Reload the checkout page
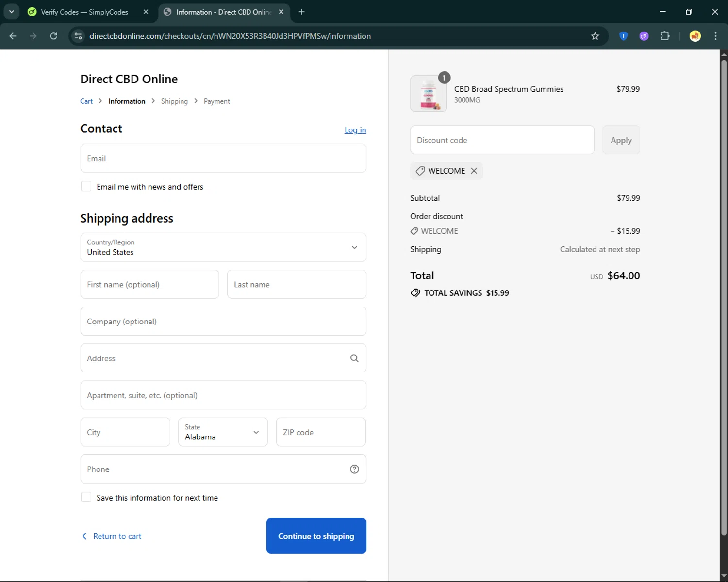The width and height of the screenshot is (728, 582). point(54,36)
